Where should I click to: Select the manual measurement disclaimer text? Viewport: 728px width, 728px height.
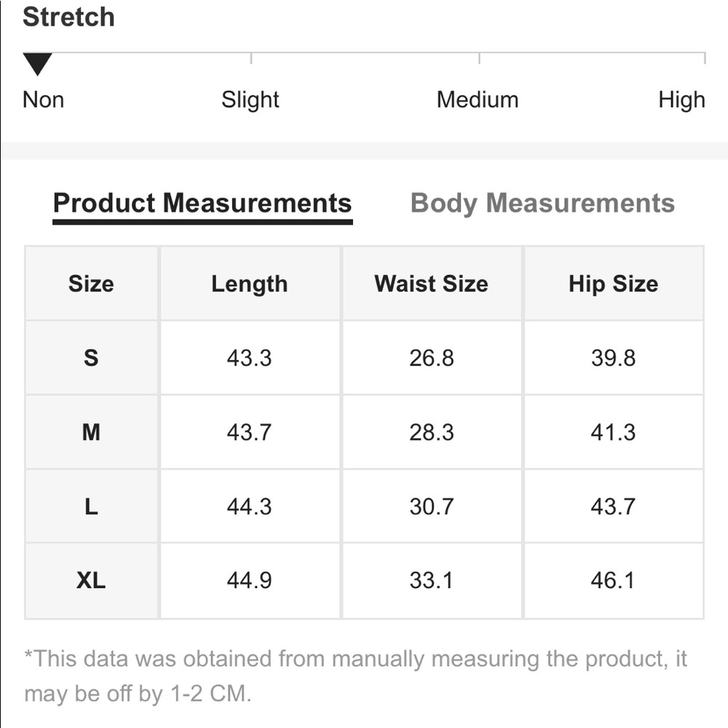[x=356, y=676]
